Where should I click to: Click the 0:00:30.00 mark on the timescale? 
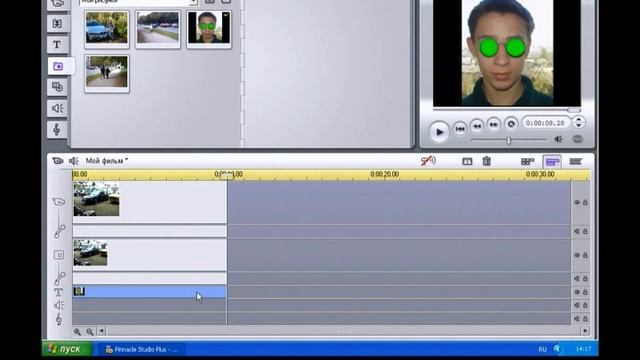[540, 174]
